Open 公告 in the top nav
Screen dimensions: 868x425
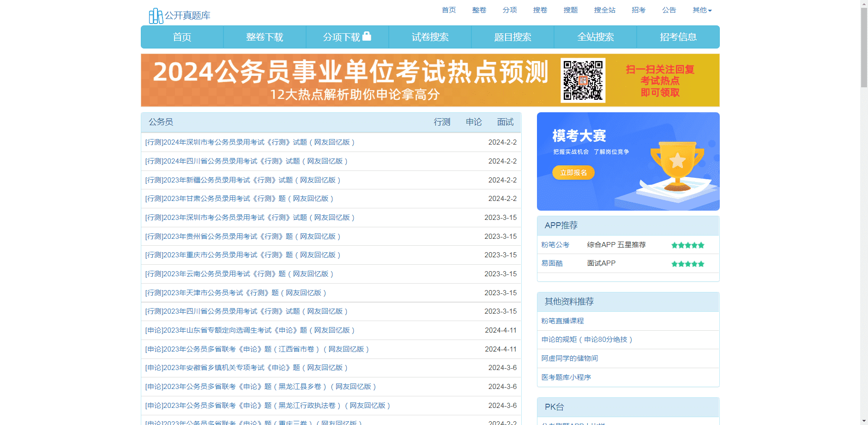click(x=669, y=10)
